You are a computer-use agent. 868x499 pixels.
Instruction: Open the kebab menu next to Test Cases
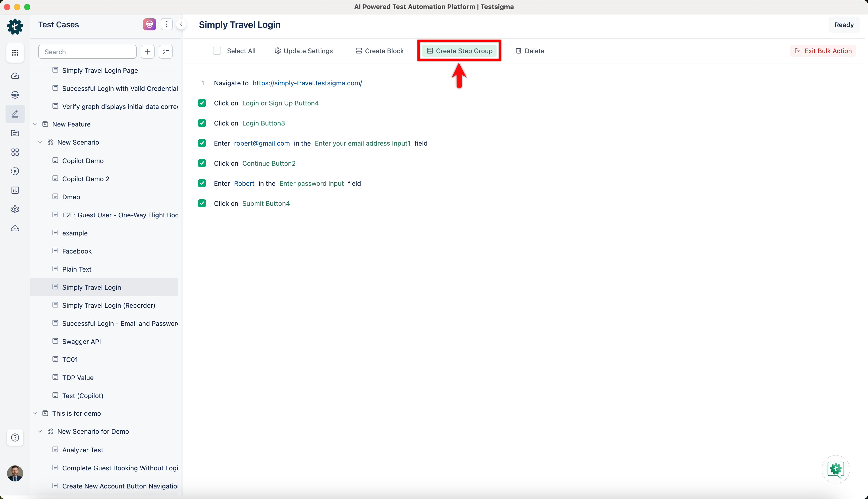(x=167, y=24)
